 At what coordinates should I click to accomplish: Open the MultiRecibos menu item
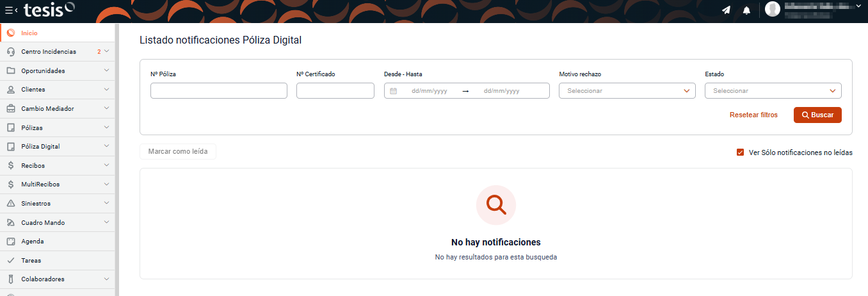[58, 185]
